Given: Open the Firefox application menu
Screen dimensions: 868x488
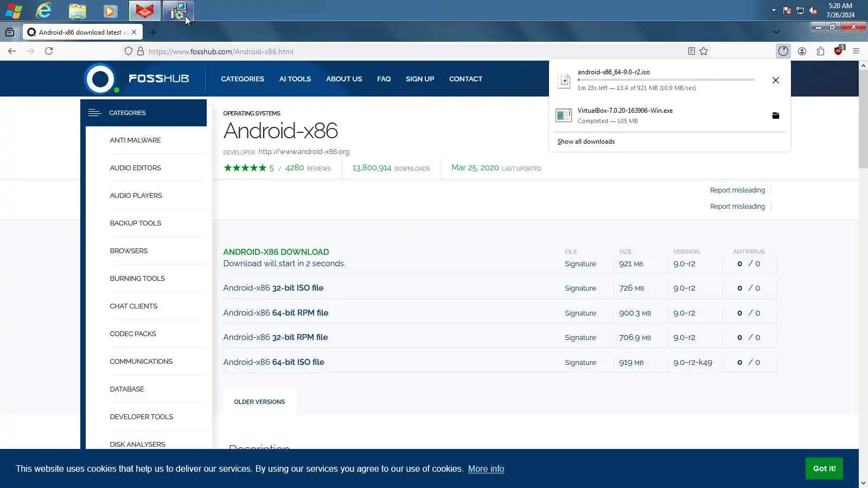Looking at the screenshot, I should coord(856,51).
